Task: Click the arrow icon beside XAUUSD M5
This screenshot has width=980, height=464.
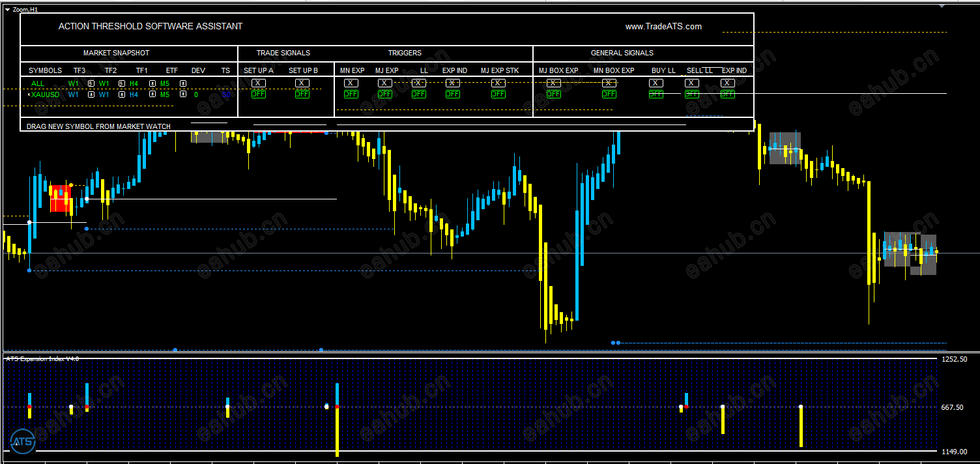Action: [x=183, y=94]
